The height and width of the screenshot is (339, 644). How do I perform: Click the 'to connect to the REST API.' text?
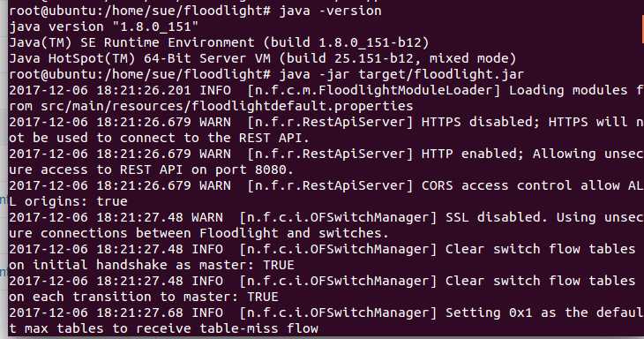203,138
